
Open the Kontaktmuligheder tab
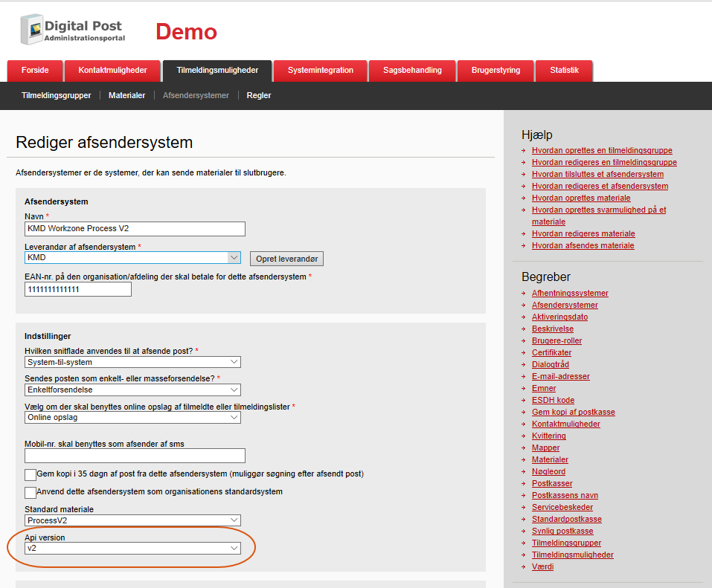pyautogui.click(x=112, y=71)
